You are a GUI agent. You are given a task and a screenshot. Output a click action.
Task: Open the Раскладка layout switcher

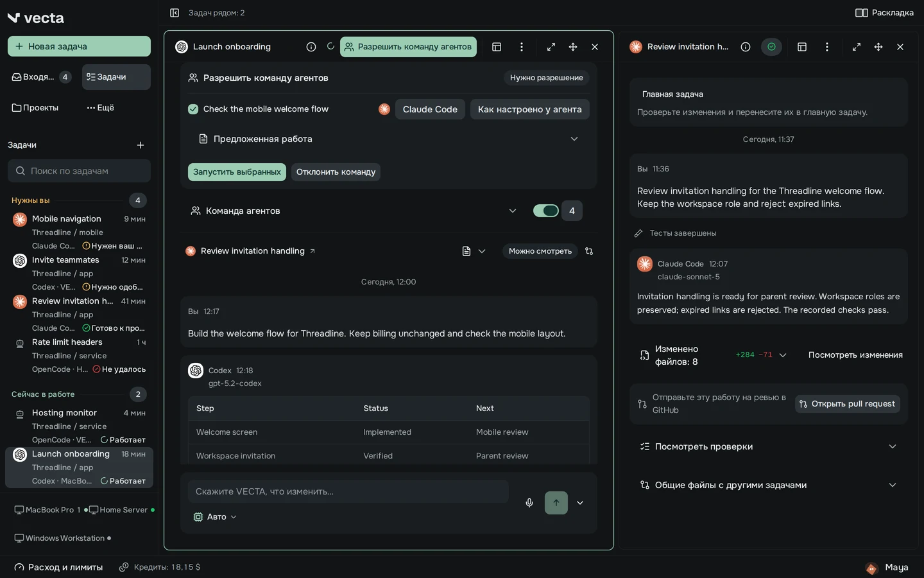coord(884,13)
